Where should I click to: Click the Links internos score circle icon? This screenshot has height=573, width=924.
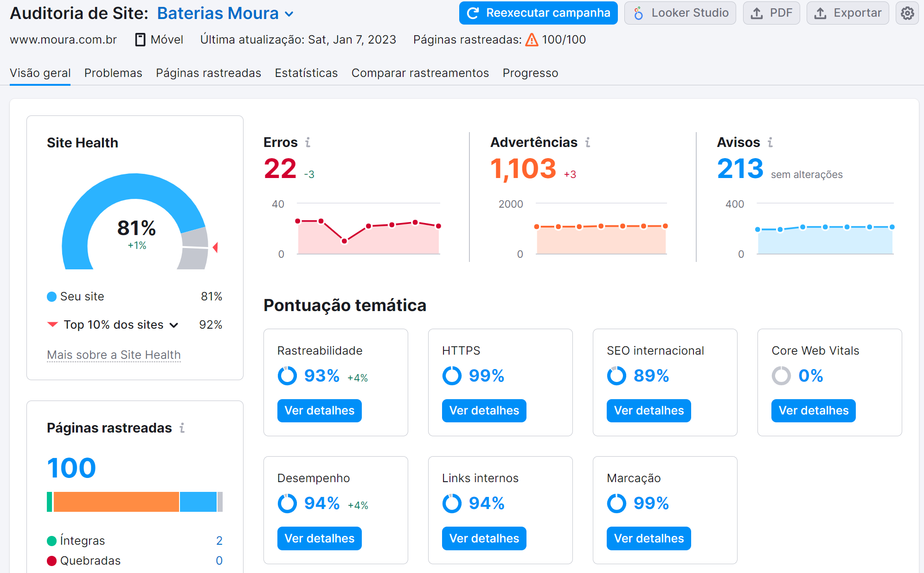[x=452, y=503]
